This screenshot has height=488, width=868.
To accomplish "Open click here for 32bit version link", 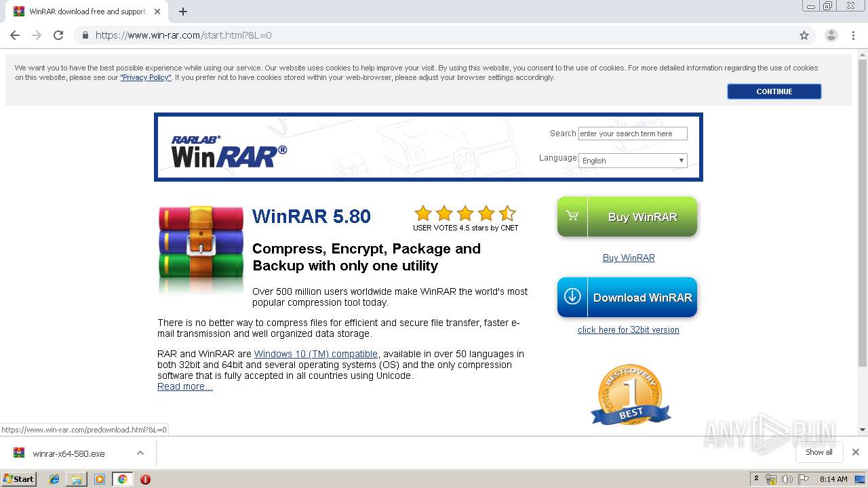I will (628, 330).
